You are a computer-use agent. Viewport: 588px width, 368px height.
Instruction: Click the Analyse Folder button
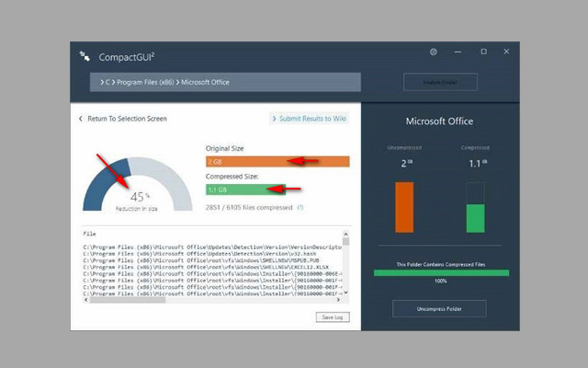pos(440,83)
